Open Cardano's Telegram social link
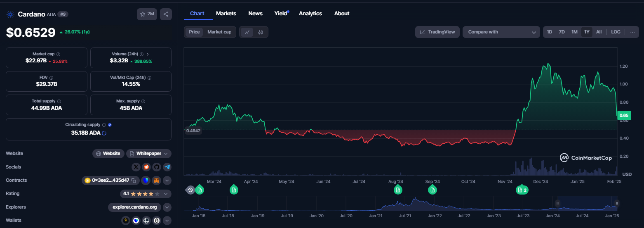This screenshot has height=228, width=644. 167,167
